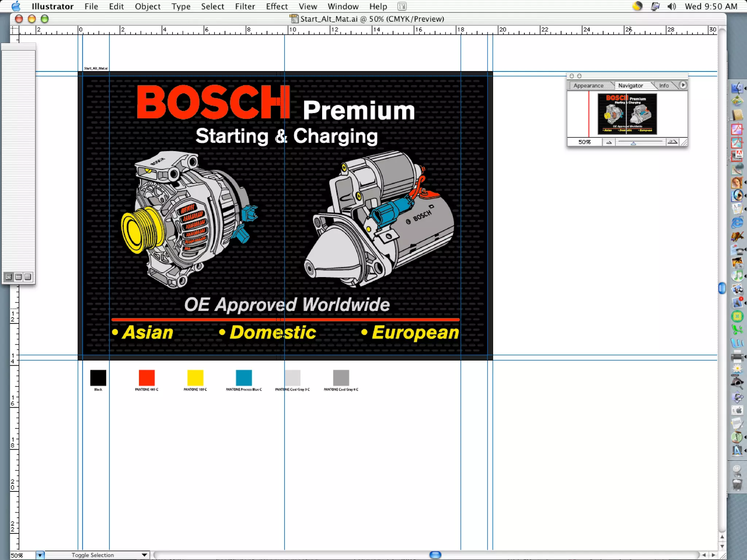This screenshot has width=747, height=560.
Task: Click the Navigator zoom out mountain icon
Action: 609,142
